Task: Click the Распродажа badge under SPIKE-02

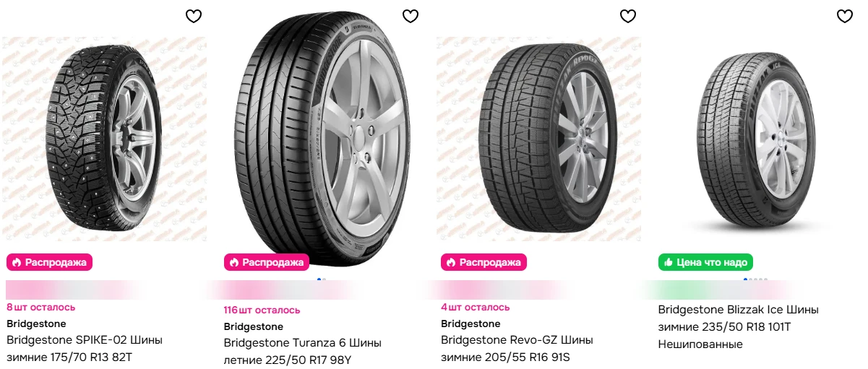Action: 50,262
